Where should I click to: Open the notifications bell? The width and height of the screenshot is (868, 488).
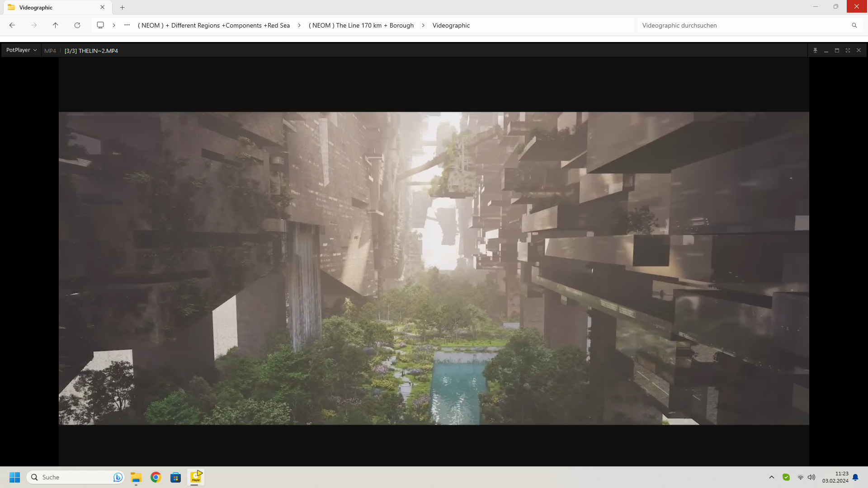(x=855, y=477)
